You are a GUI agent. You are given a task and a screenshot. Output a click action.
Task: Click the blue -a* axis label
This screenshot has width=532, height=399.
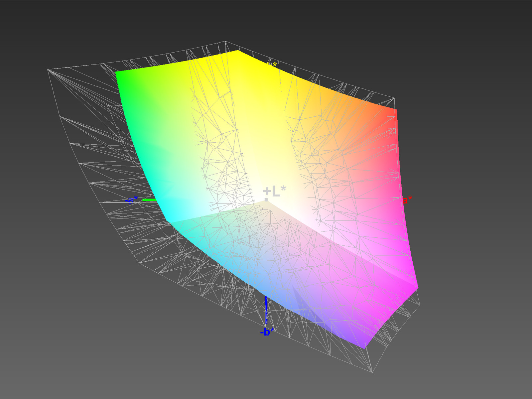(131, 200)
